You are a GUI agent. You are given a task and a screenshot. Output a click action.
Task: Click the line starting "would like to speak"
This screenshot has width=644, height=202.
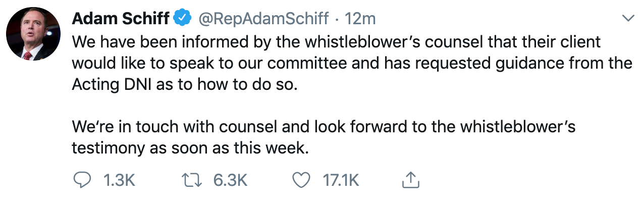pos(352,63)
